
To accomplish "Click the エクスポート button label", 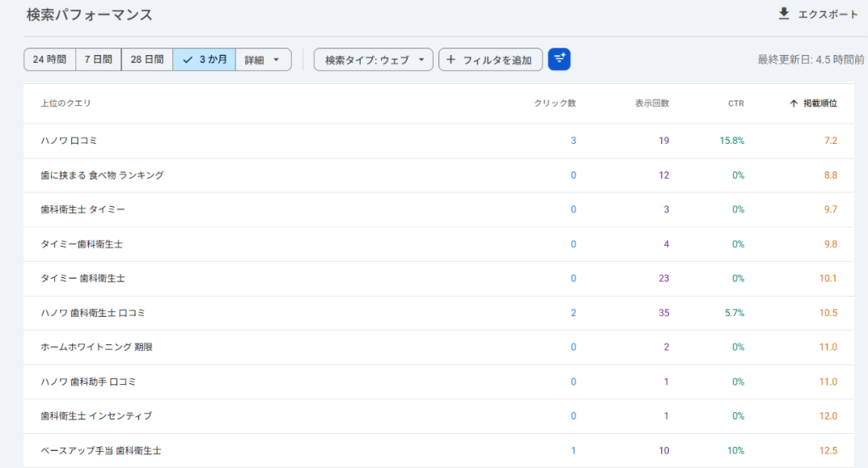I will [x=827, y=14].
